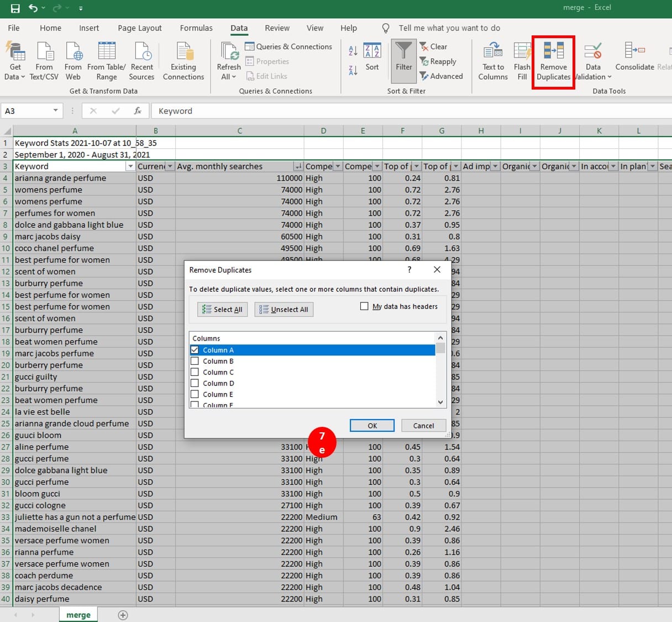The width and height of the screenshot is (672, 622).
Task: Click the Save icon in title bar
Action: [15, 8]
